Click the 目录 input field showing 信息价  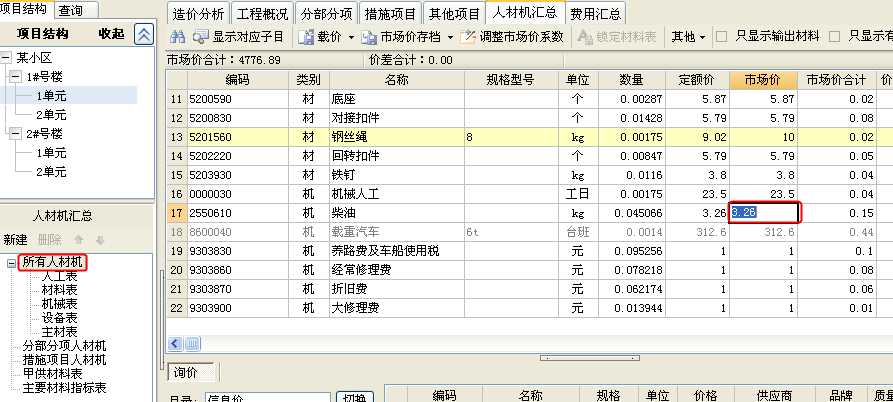click(x=268, y=397)
